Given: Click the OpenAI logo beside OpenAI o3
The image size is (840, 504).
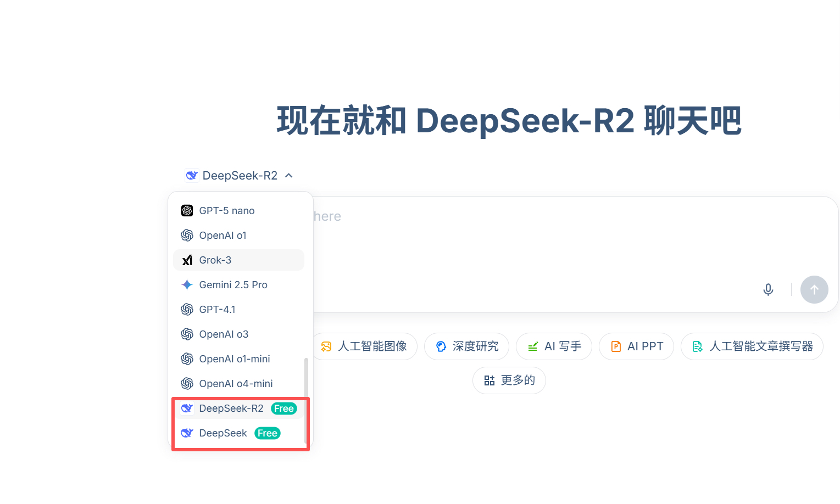Looking at the screenshot, I should click(x=187, y=334).
